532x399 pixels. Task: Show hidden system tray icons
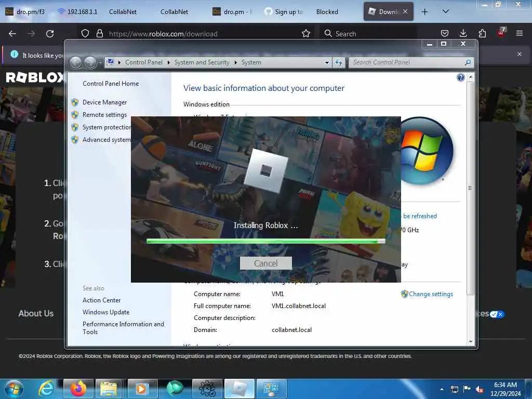click(442, 389)
